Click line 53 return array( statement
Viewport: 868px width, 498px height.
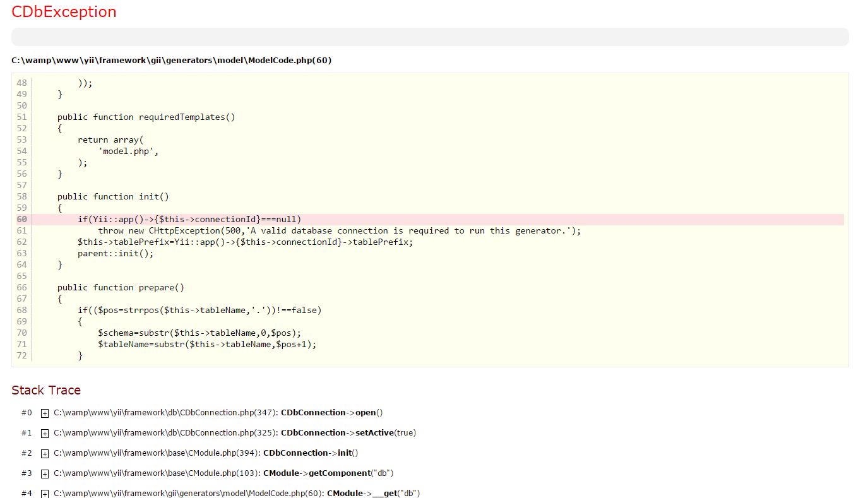coord(110,140)
